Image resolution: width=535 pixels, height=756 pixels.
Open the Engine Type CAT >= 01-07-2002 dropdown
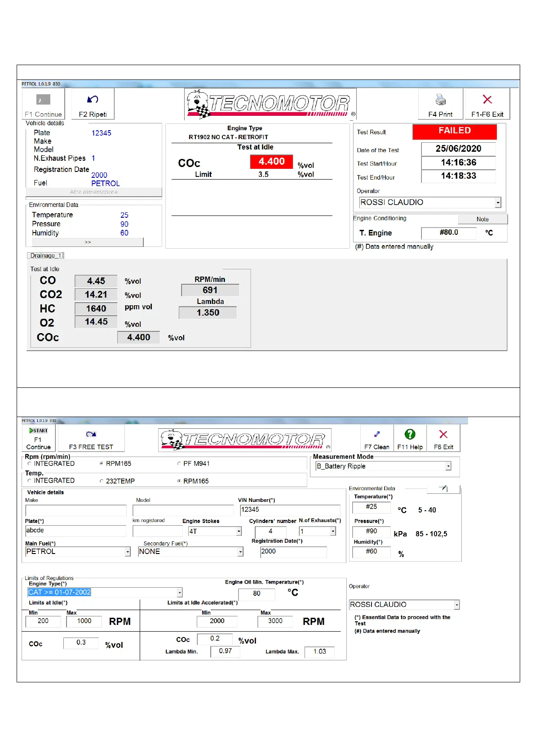pos(179,593)
